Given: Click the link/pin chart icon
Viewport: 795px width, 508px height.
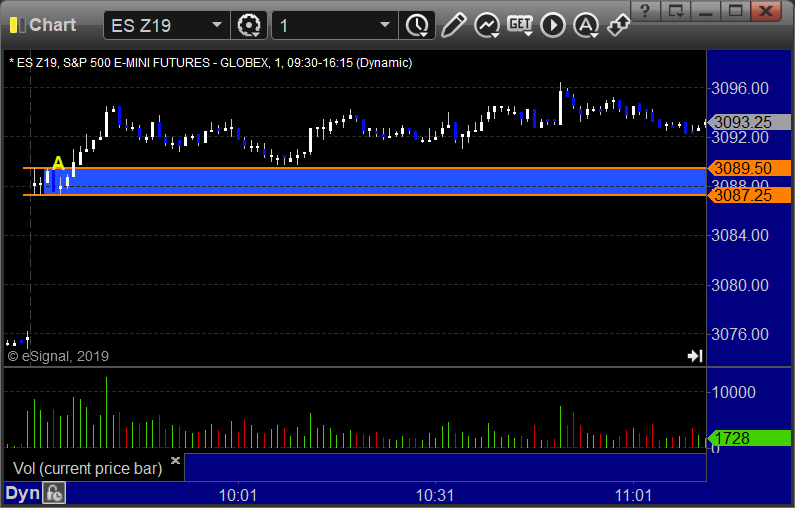Looking at the screenshot, I should tap(619, 25).
